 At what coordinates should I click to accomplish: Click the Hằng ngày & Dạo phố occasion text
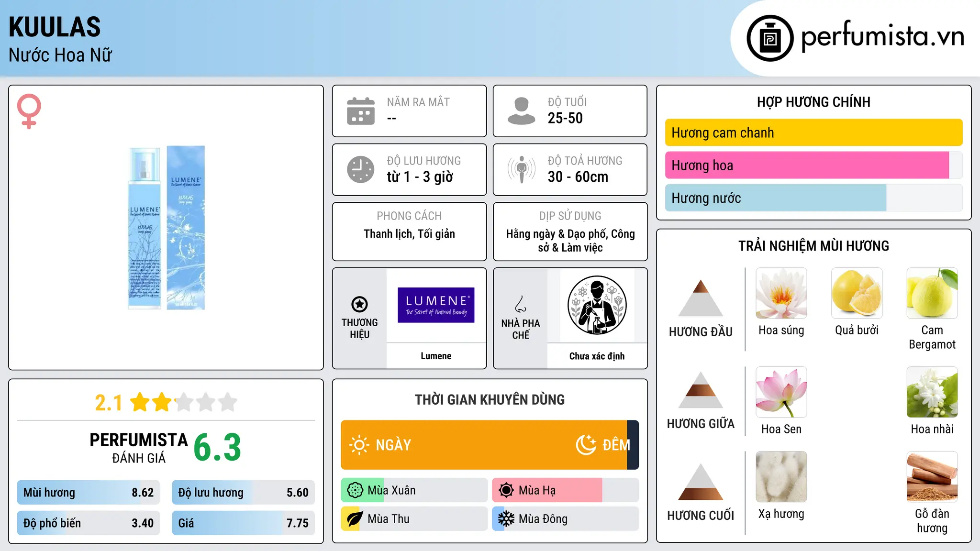[570, 241]
